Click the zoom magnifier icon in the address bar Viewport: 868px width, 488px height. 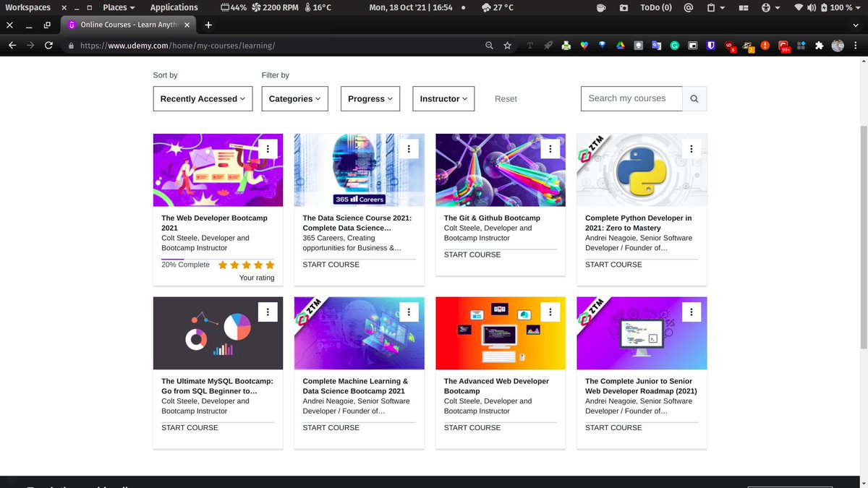[x=490, y=46]
